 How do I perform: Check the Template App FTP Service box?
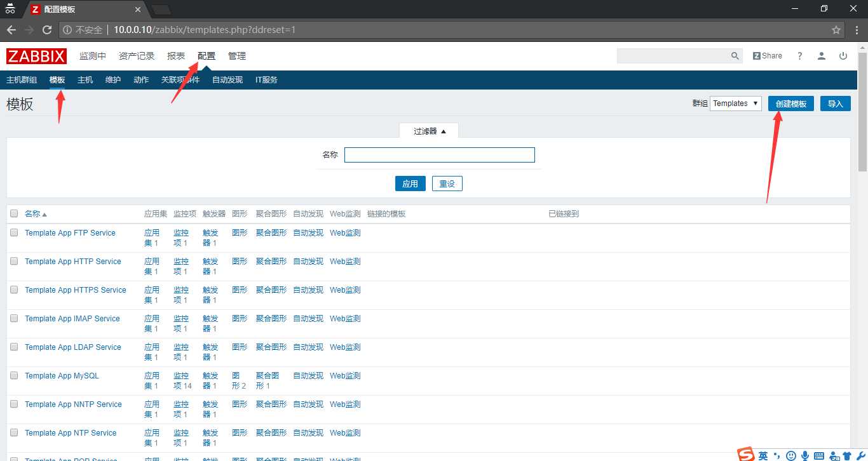[x=14, y=233]
